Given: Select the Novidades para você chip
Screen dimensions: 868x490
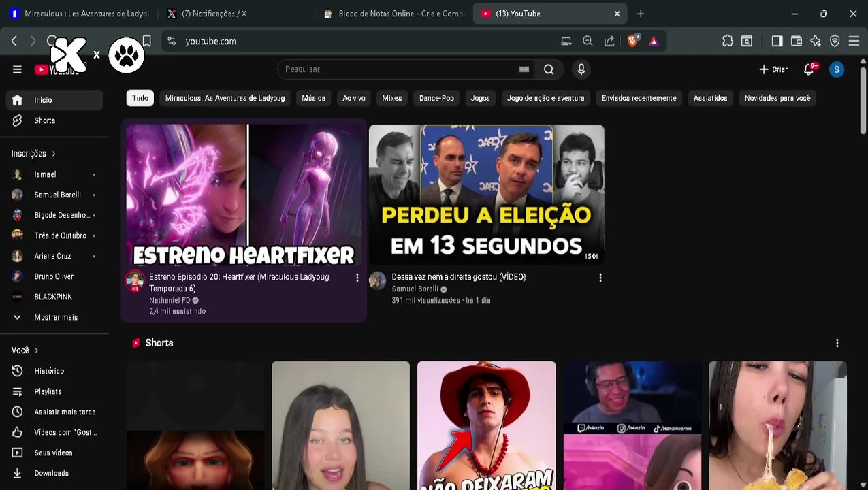Looking at the screenshot, I should pyautogui.click(x=777, y=98).
